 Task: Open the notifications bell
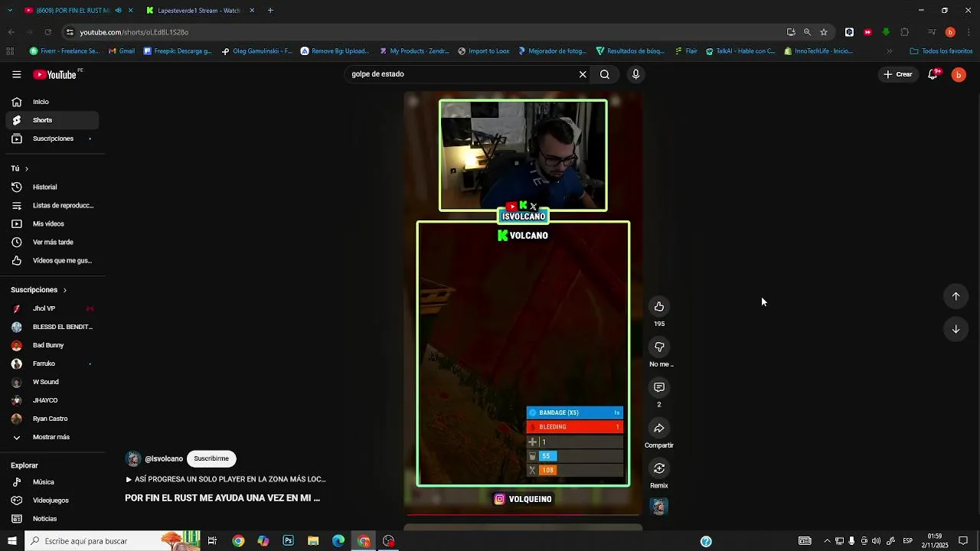click(933, 74)
